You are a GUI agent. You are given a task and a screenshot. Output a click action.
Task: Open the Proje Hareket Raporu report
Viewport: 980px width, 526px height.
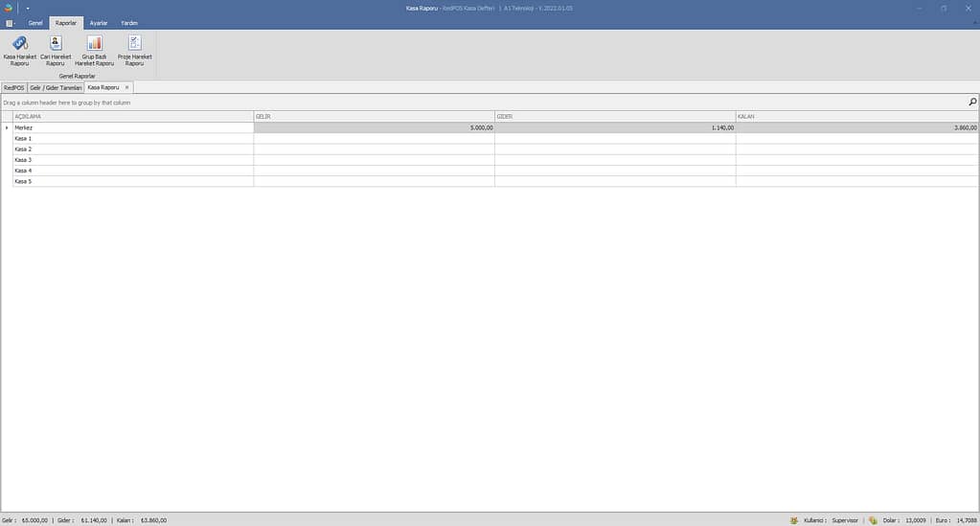tap(134, 51)
